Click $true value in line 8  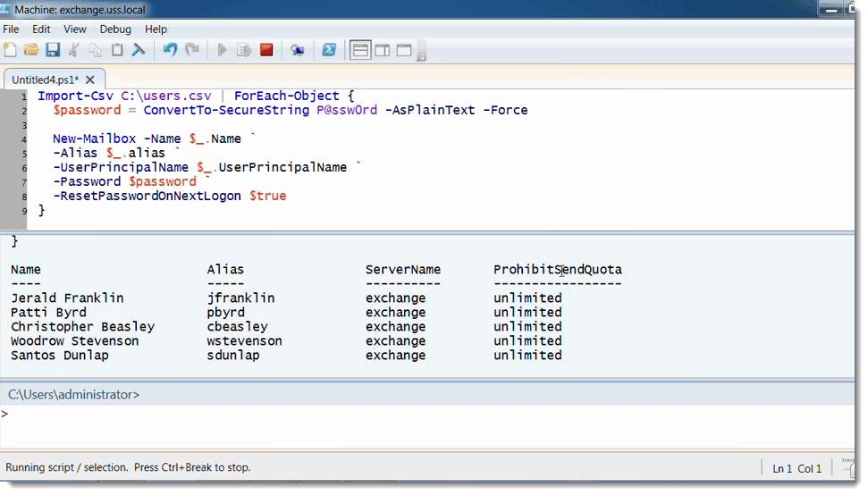(268, 196)
